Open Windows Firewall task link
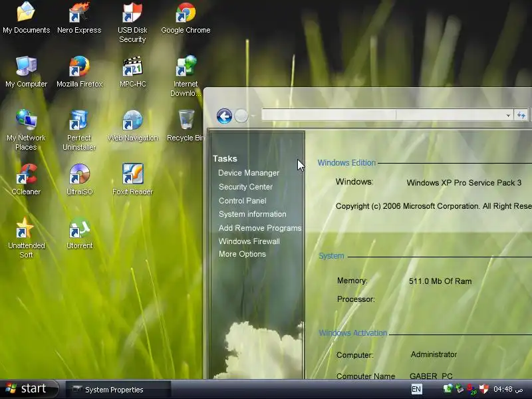The image size is (532, 399). [249, 241]
